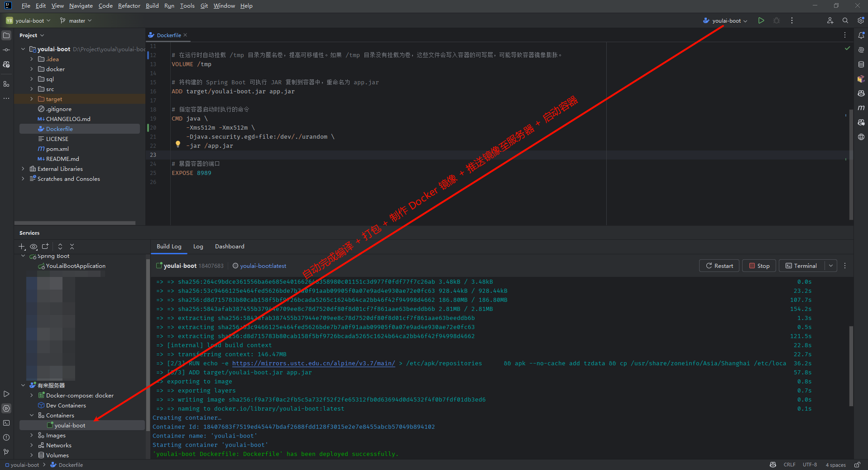Open the Database tool window icon

(x=861, y=64)
